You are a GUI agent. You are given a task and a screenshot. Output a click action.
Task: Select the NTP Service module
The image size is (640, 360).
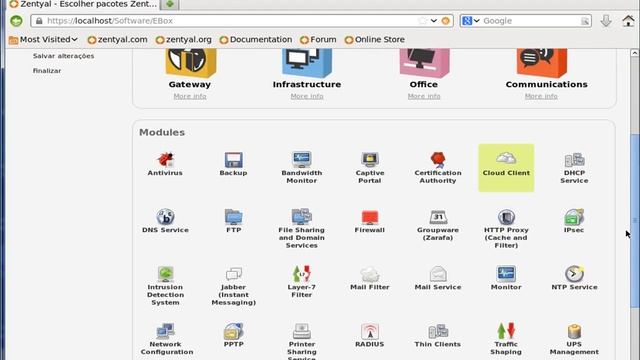click(574, 278)
